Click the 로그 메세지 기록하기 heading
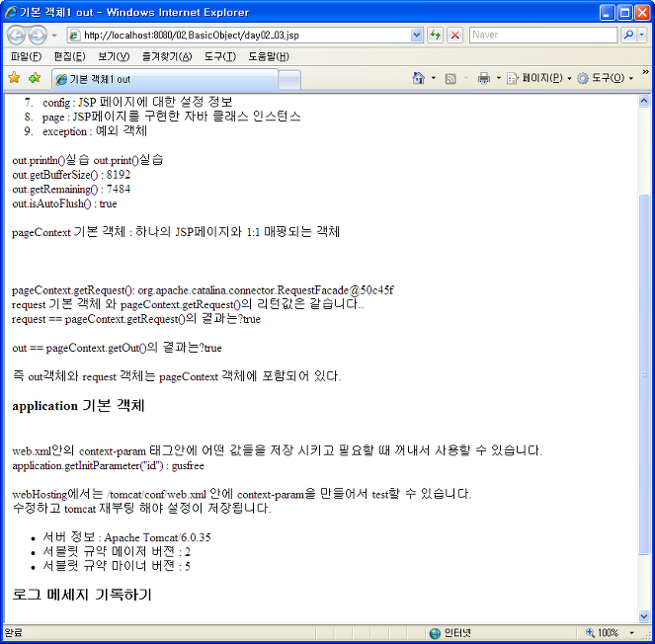 point(82,595)
